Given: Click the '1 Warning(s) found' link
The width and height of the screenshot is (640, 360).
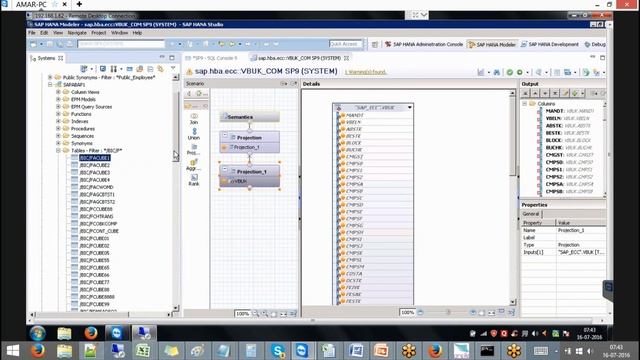Looking at the screenshot, I should click(x=365, y=72).
